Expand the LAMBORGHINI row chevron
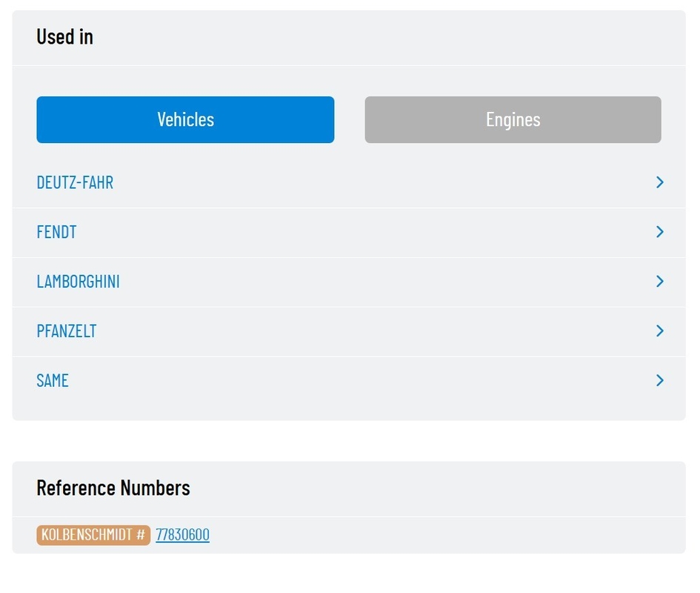The image size is (700, 593). (660, 282)
